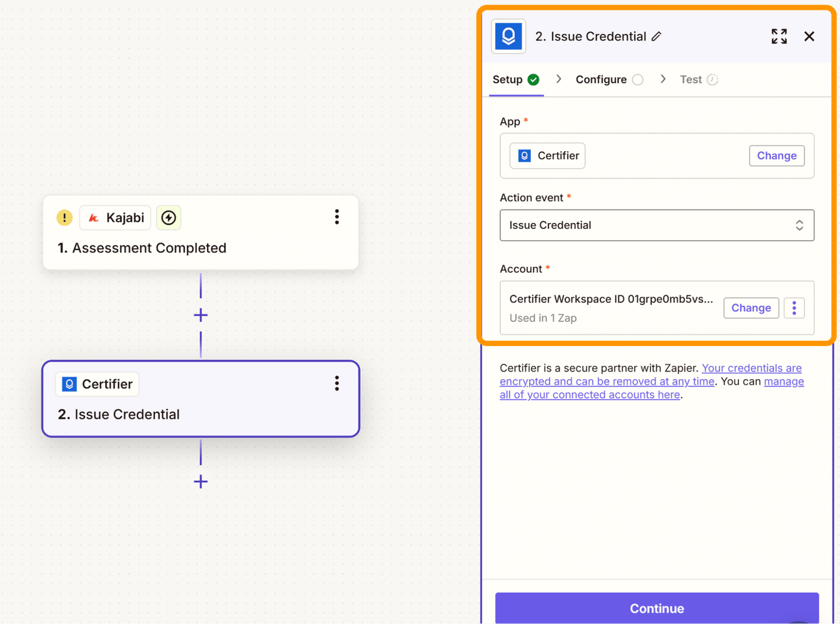Click the Continue button
Image resolution: width=840 pixels, height=624 pixels.
point(657,608)
